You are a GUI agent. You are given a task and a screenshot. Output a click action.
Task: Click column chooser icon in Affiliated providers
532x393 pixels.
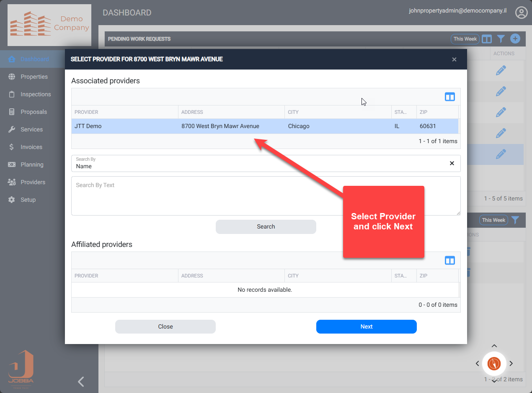click(x=449, y=261)
